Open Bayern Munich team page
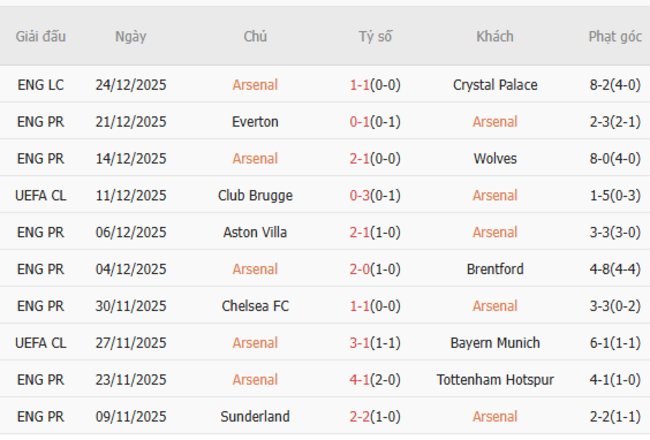 click(495, 343)
